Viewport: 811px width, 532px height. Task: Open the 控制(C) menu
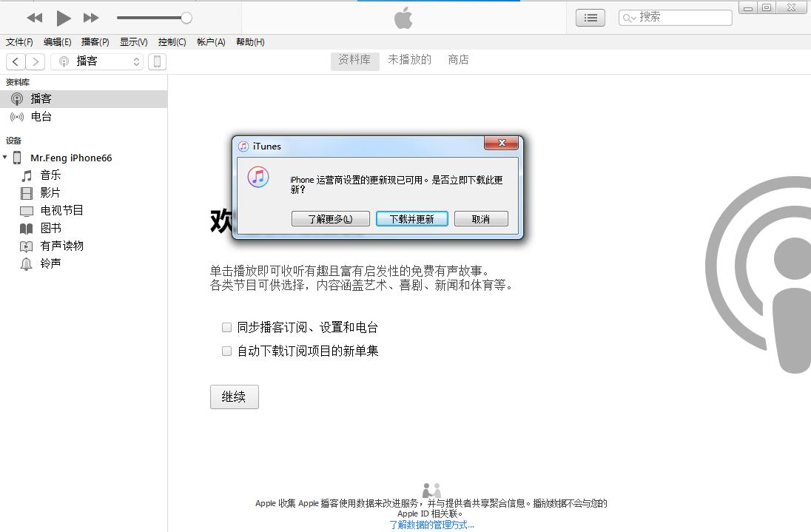[x=172, y=42]
